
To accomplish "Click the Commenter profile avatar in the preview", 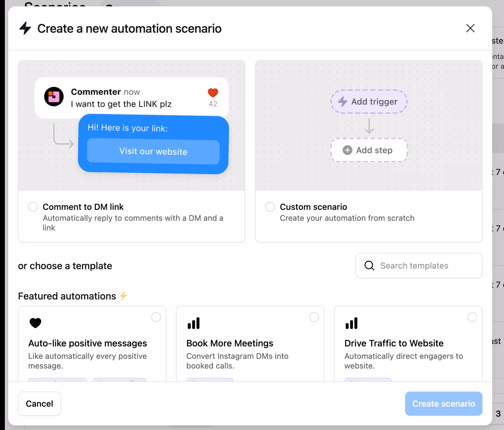I will [54, 97].
